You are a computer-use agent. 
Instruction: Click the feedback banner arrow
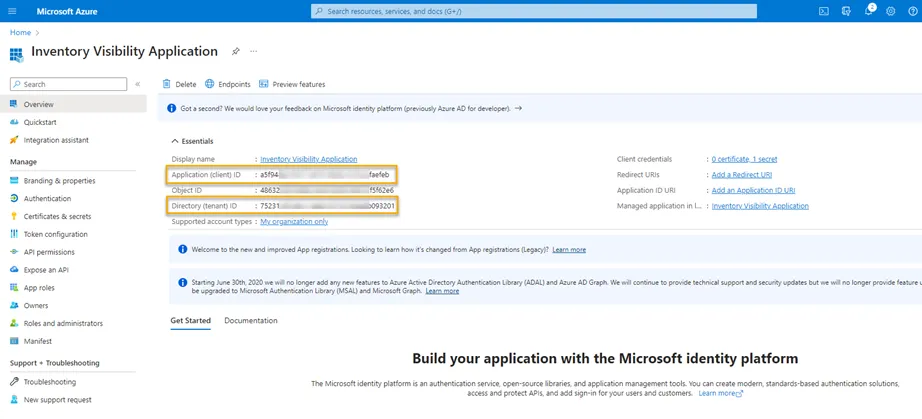pos(518,109)
